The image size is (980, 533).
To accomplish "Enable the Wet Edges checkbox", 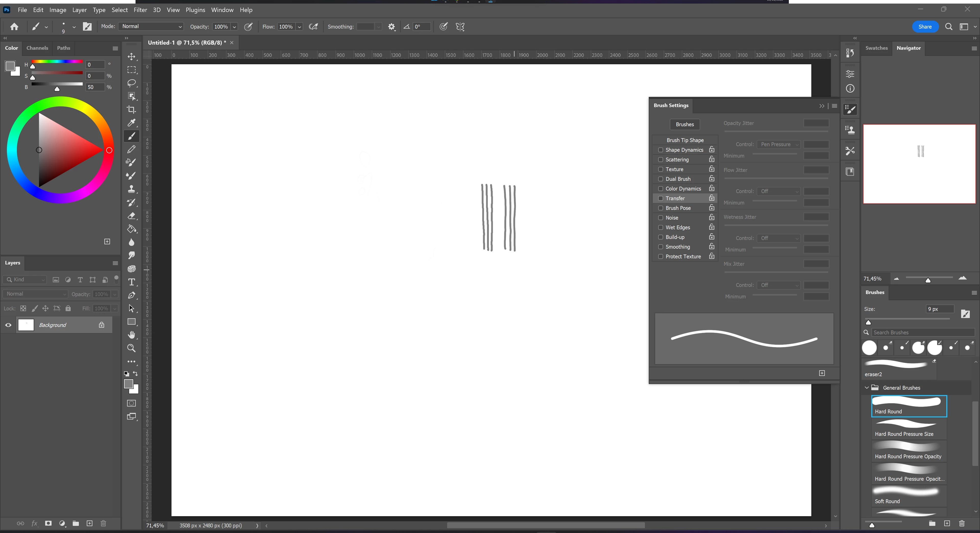I will pyautogui.click(x=660, y=227).
